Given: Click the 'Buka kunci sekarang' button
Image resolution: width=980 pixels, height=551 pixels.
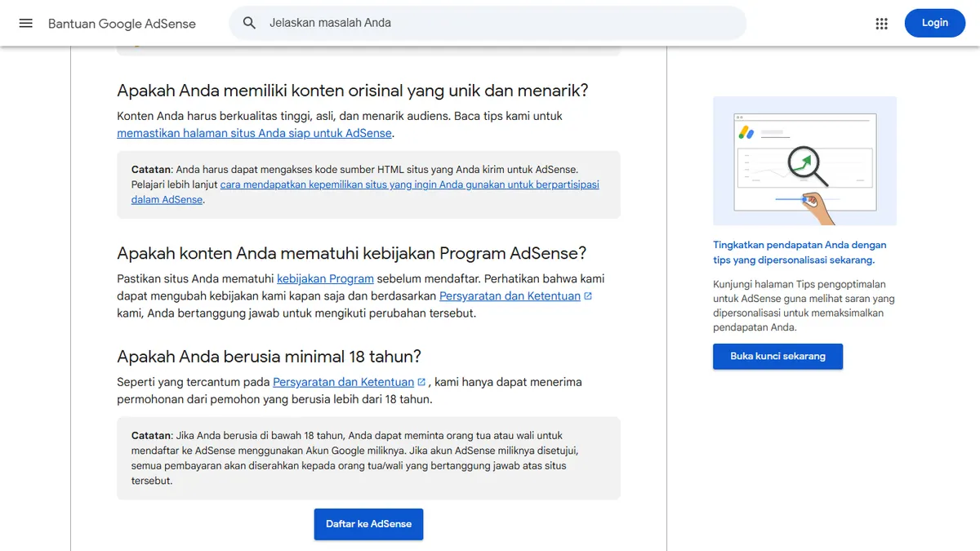Looking at the screenshot, I should coord(777,356).
